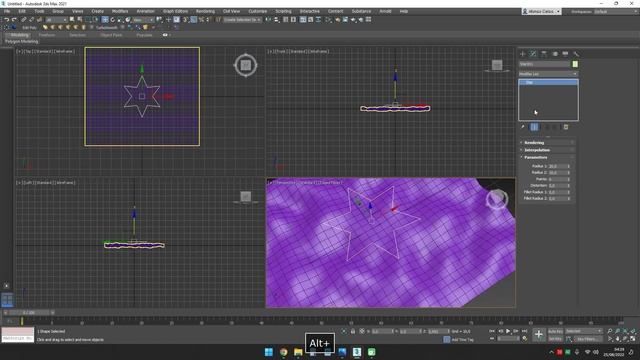The width and height of the screenshot is (640, 360).
Task: Click the Pin Stack icon below modifier stack
Action: point(523,127)
